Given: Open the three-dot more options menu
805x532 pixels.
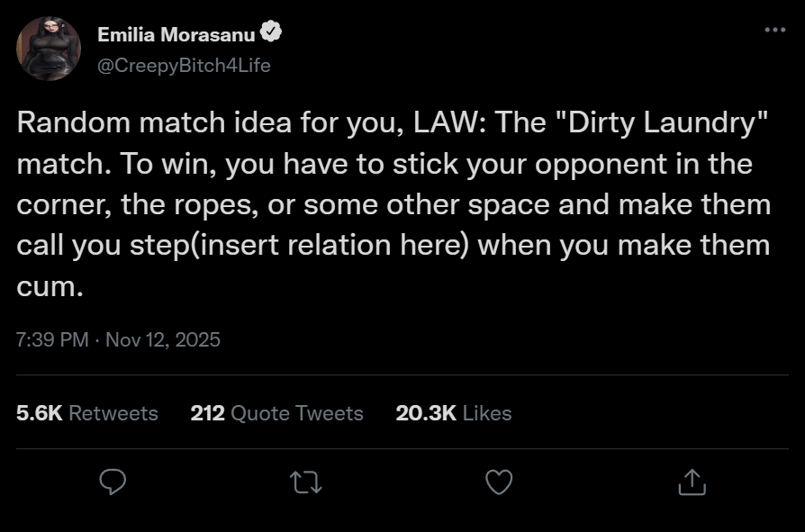Looking at the screenshot, I should pyautogui.click(x=774, y=31).
